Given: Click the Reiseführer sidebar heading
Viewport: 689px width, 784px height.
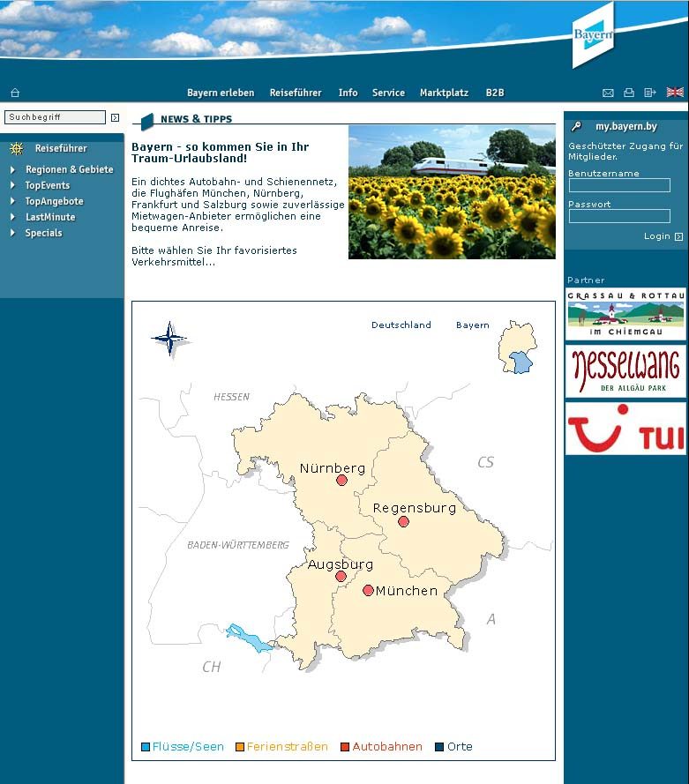Looking at the screenshot, I should pyautogui.click(x=61, y=148).
